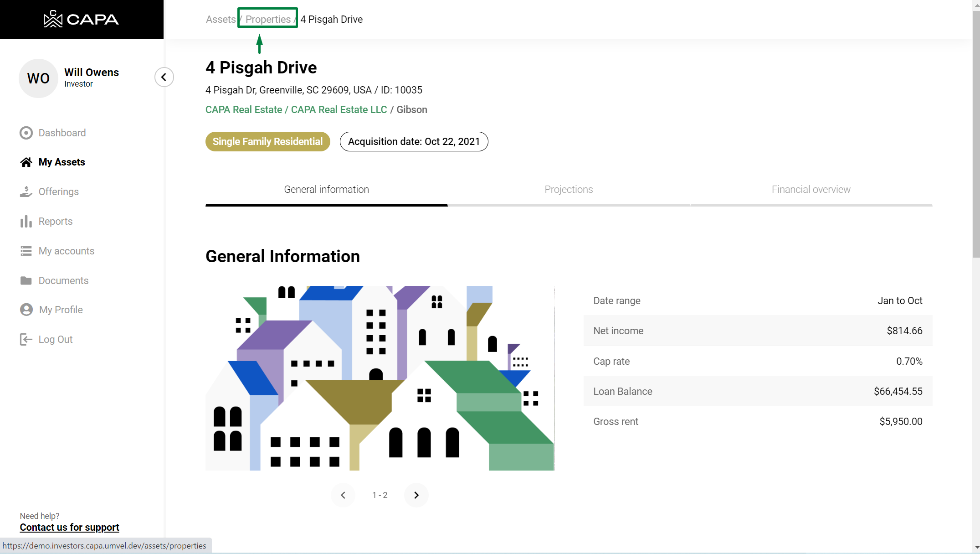Click the Reports bar chart icon
Screen dimensions: 980x554
pyautogui.click(x=26, y=222)
